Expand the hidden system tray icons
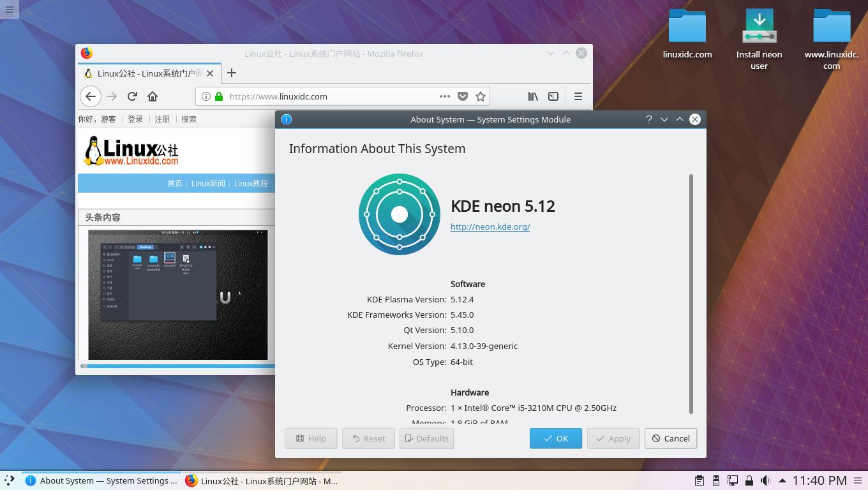 781,480
